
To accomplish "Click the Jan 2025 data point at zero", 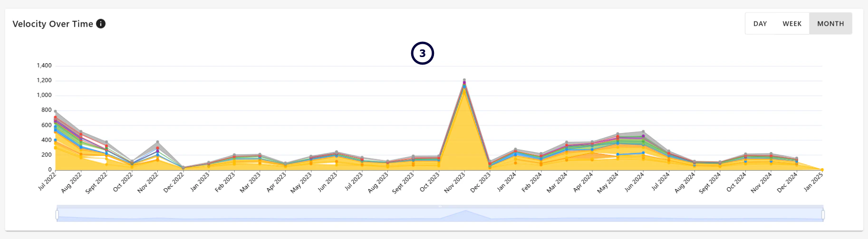I will pos(822,170).
